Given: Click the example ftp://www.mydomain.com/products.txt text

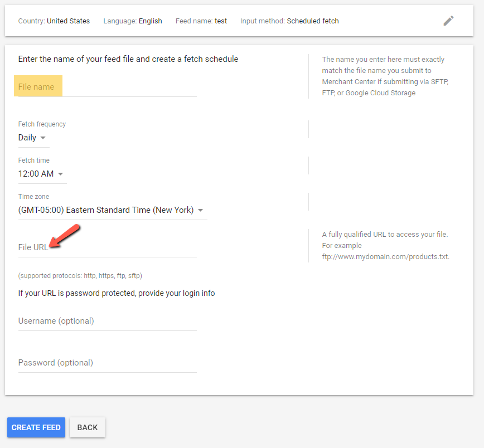Looking at the screenshot, I should 385,257.
